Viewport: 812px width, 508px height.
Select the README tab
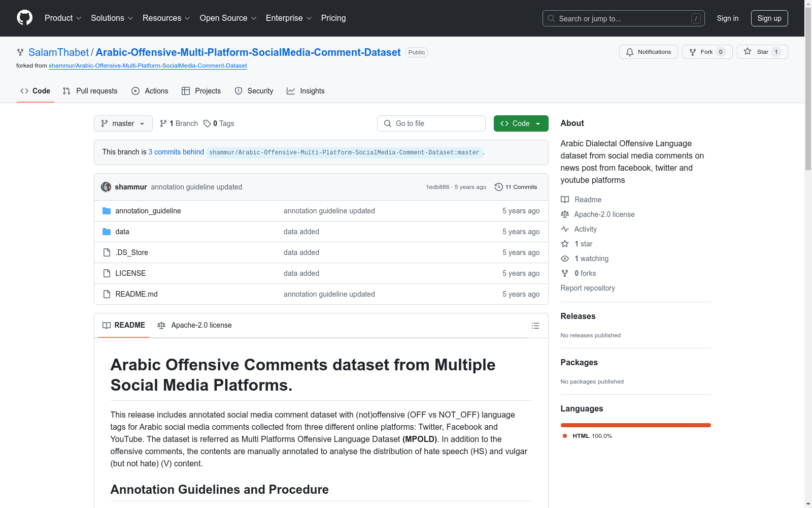tap(124, 325)
